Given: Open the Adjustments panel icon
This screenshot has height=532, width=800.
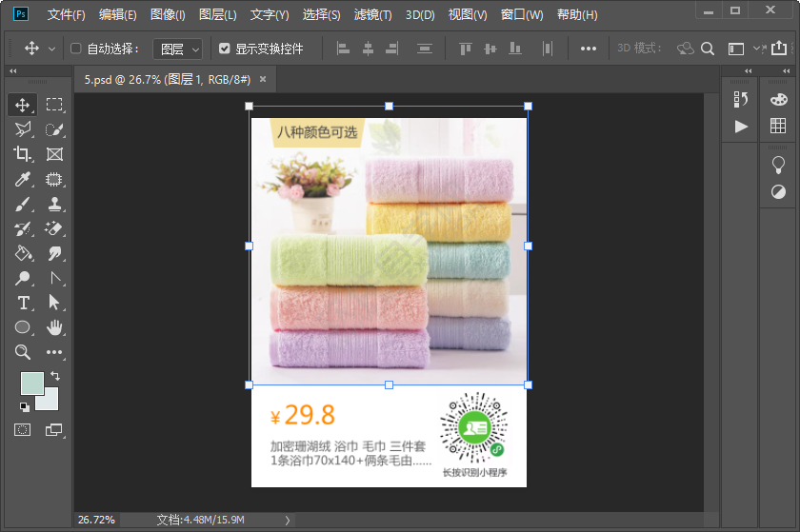Looking at the screenshot, I should (x=779, y=192).
